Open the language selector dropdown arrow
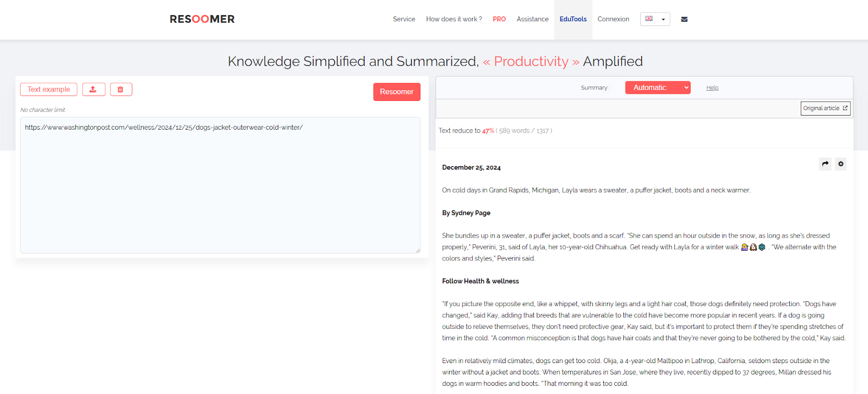Image resolution: width=868 pixels, height=394 pixels. (663, 20)
